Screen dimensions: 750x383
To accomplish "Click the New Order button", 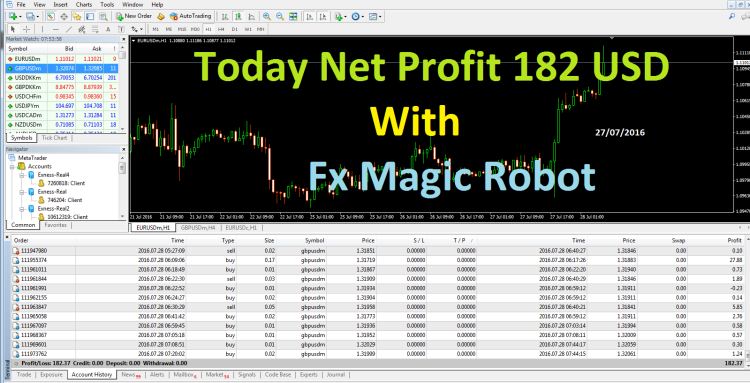I will tap(134, 16).
